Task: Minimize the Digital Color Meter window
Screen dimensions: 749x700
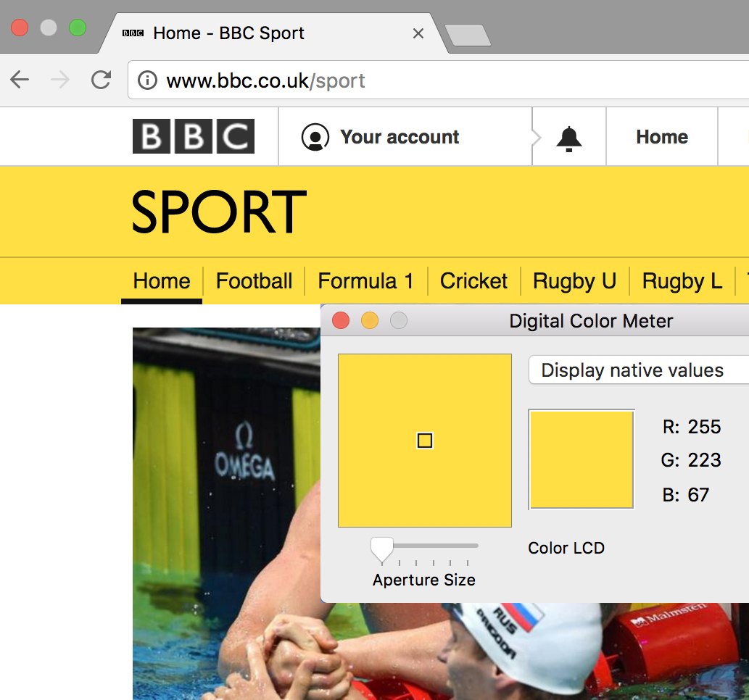Action: click(x=370, y=320)
